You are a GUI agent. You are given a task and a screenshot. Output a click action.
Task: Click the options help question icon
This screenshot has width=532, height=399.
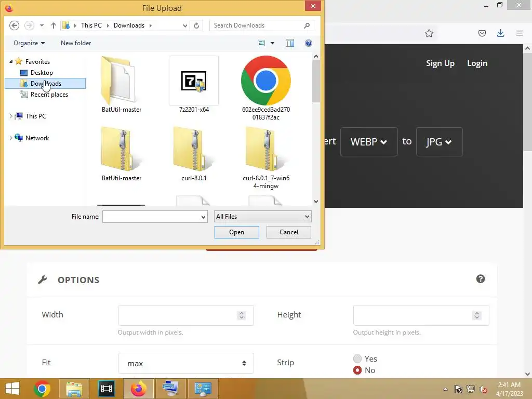480,279
